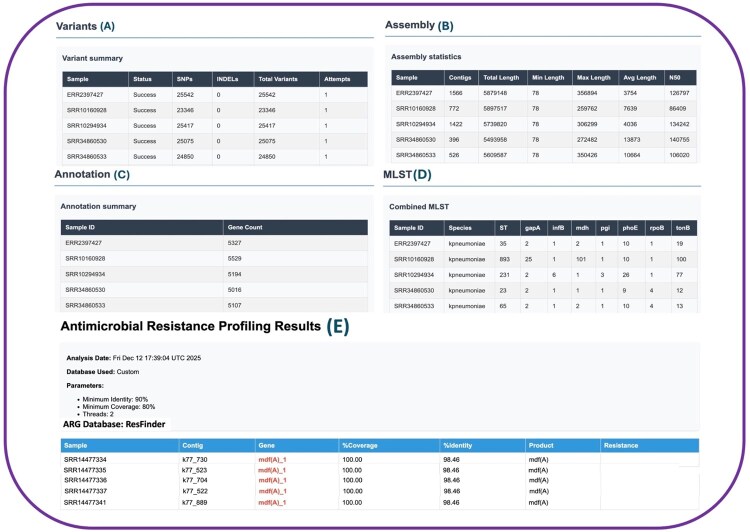750x532 pixels.
Task: Select SRR10160928 row in Assembly statistics
Action: coord(544,109)
